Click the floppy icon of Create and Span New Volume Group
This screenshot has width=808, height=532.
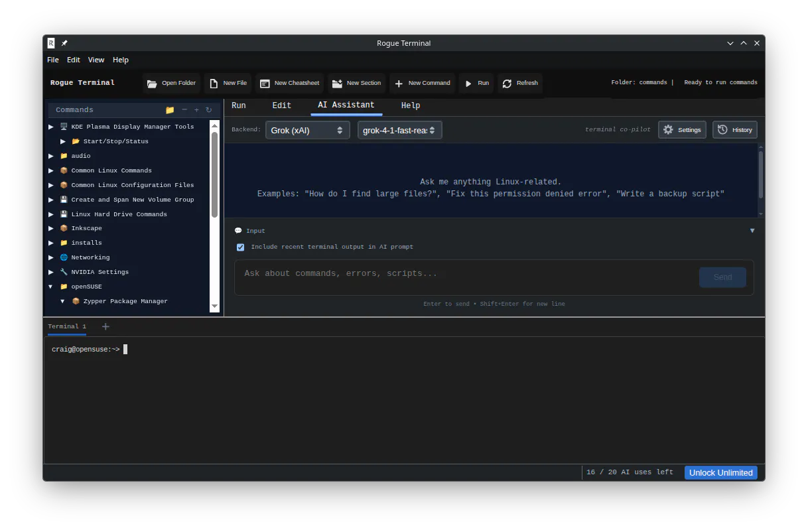(64, 200)
